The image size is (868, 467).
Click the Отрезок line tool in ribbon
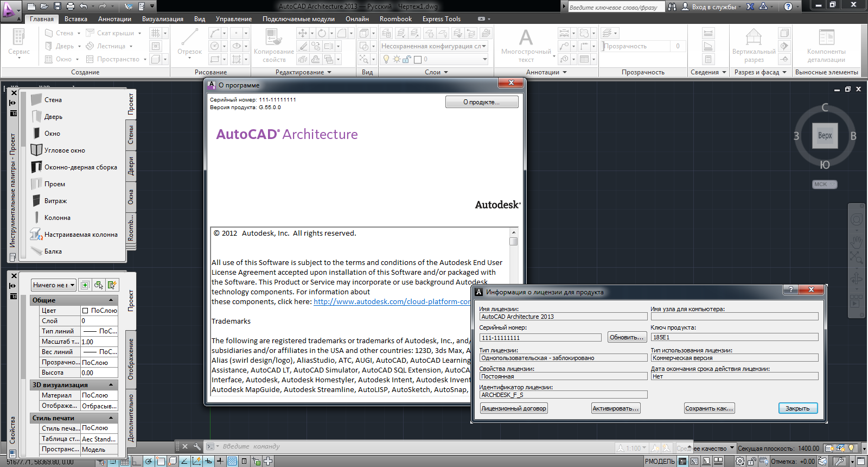click(189, 42)
